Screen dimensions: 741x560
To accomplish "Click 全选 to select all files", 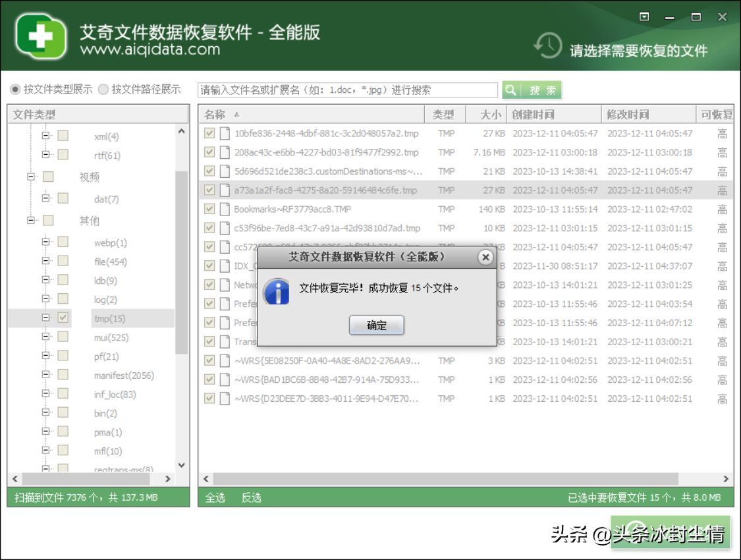I will 215,497.
